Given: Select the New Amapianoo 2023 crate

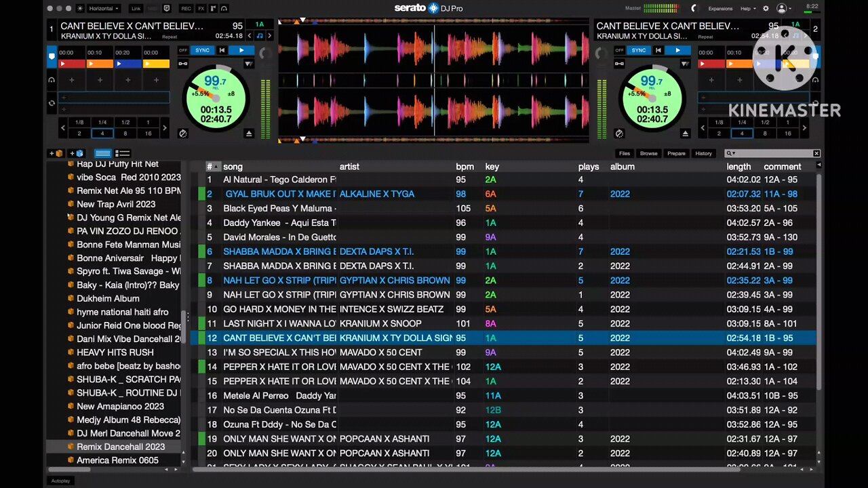Looking at the screenshot, I should (120, 406).
